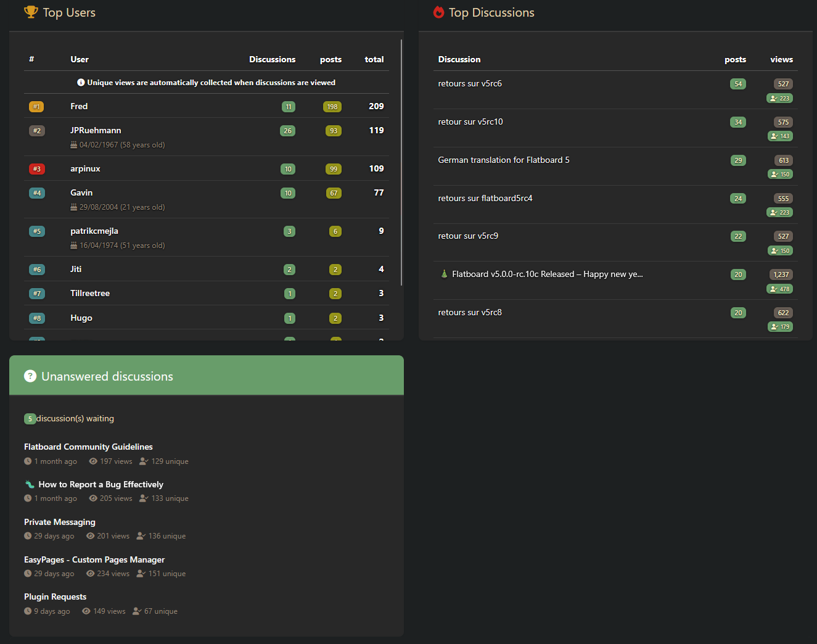Open 'German translation for Flatboard 5' discussion
The image size is (817, 644).
[504, 160]
